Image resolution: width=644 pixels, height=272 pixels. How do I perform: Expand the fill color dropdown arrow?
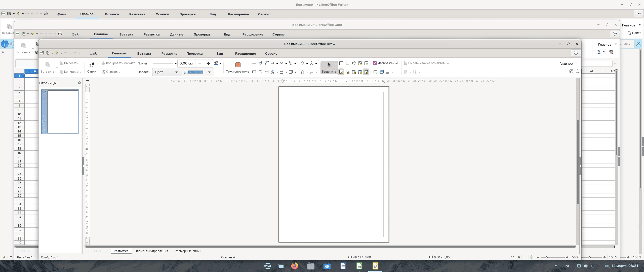209,72
